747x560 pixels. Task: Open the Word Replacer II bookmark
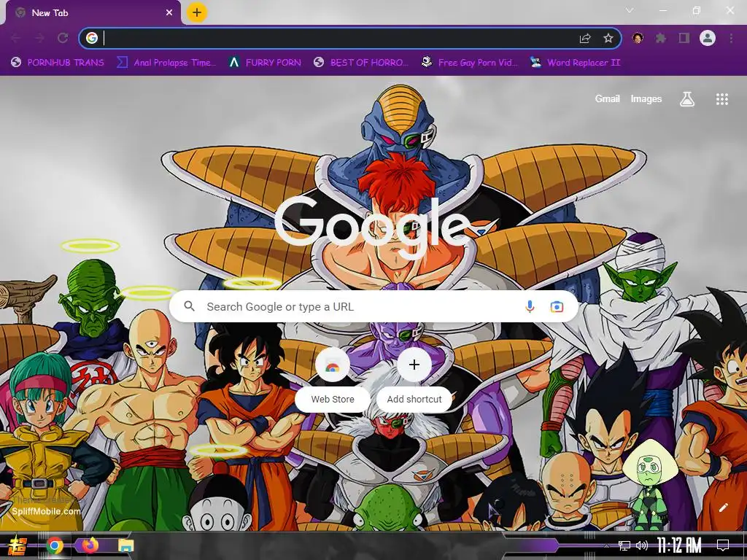pyautogui.click(x=576, y=63)
